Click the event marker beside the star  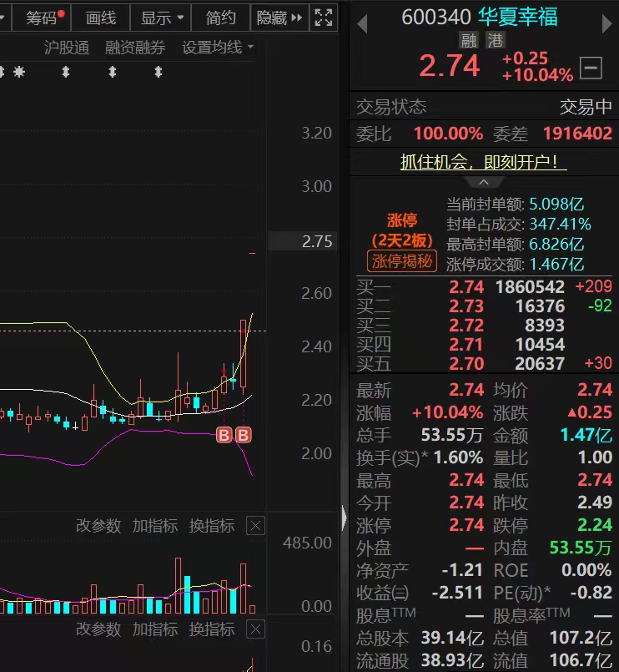66,72
